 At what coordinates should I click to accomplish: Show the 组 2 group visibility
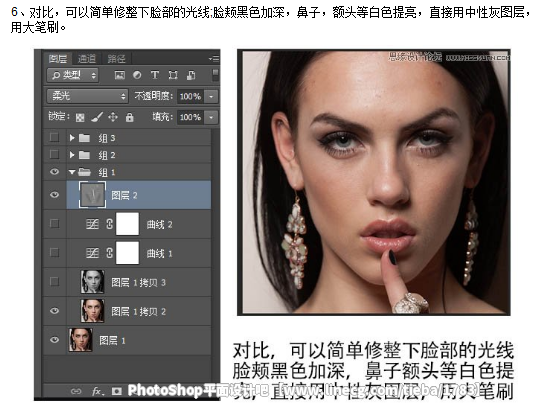[x=54, y=154]
